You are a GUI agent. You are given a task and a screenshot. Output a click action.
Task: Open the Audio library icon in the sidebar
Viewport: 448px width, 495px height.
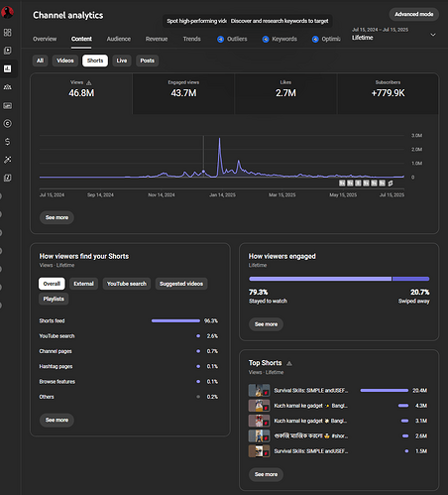tap(7, 178)
